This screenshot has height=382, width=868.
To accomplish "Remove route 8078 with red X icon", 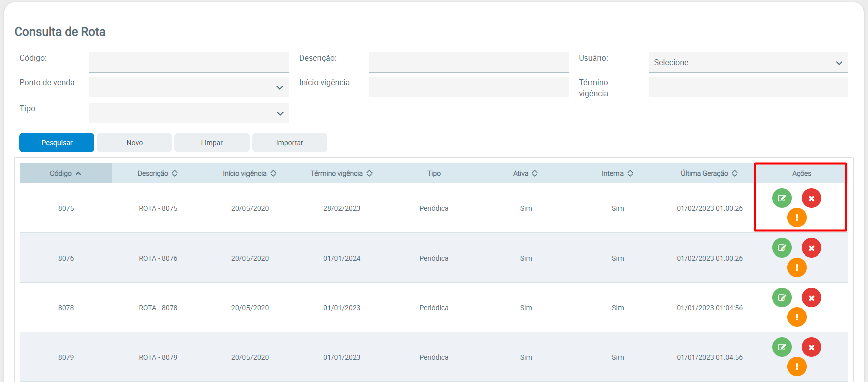I will [x=811, y=298].
